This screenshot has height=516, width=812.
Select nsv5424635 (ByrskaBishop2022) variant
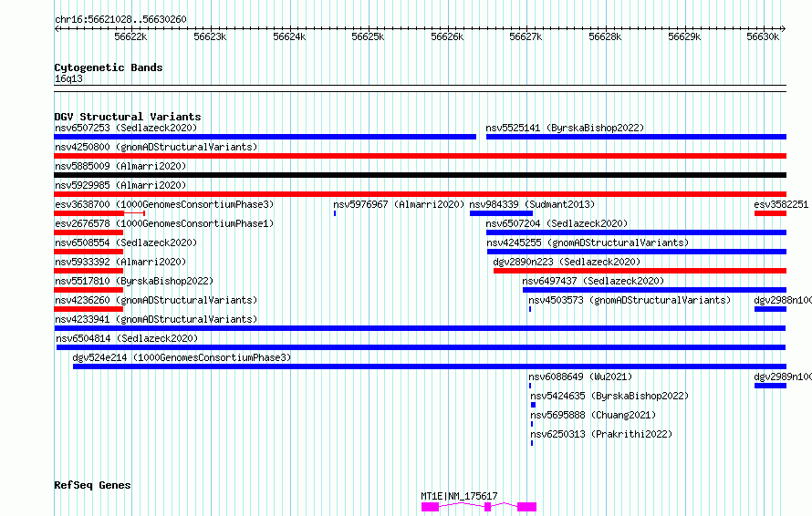[x=534, y=405]
